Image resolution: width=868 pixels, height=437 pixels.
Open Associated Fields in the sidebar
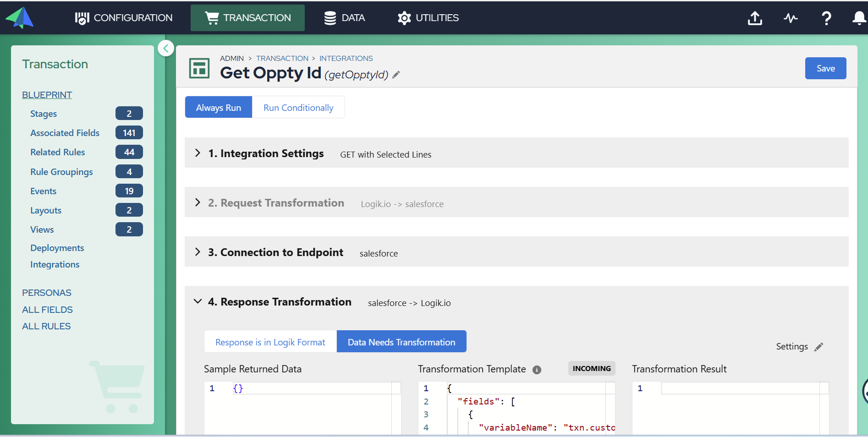click(65, 133)
